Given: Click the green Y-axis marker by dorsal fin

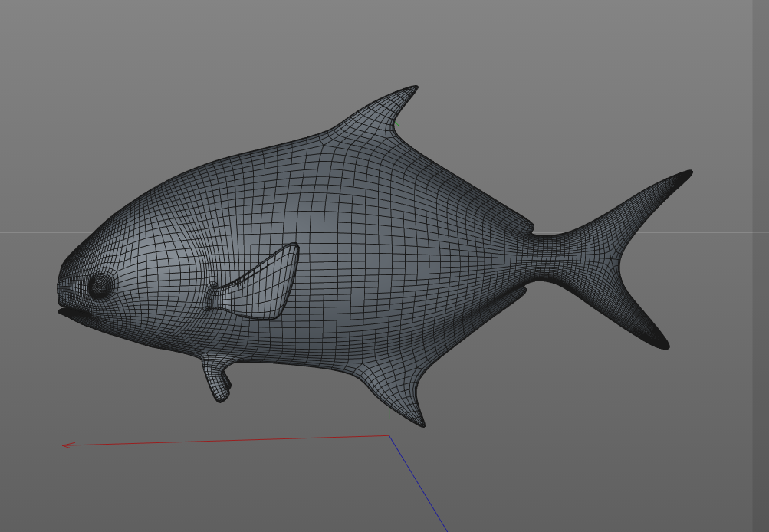Looking at the screenshot, I should pyautogui.click(x=397, y=125).
